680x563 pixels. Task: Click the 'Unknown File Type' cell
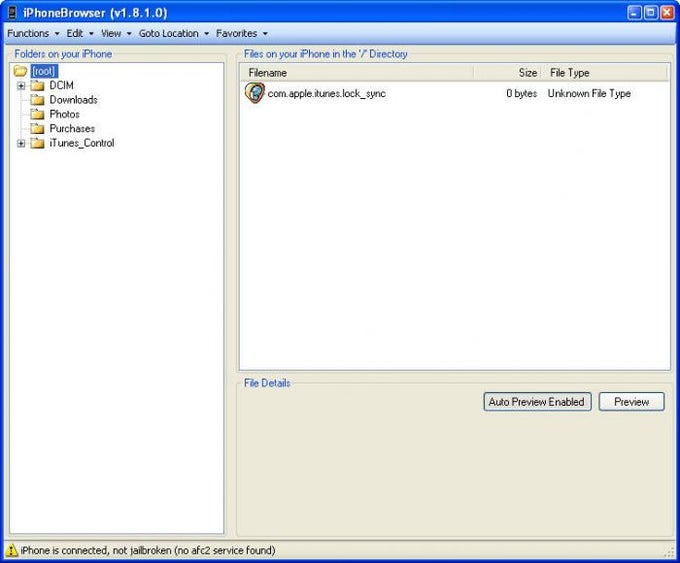click(589, 93)
